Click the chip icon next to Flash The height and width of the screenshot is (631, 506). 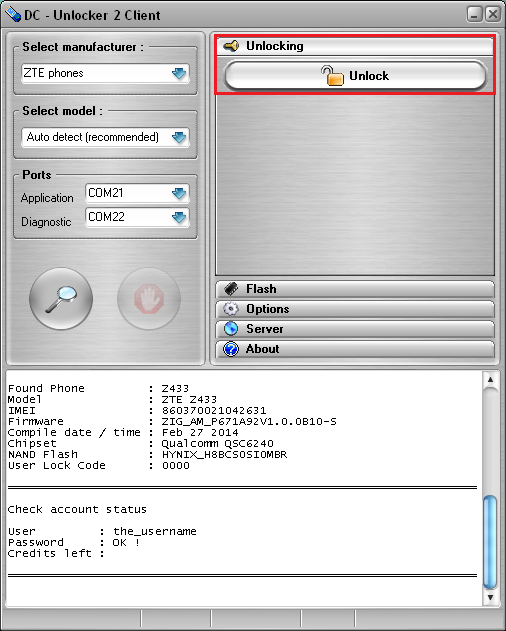pos(231,289)
